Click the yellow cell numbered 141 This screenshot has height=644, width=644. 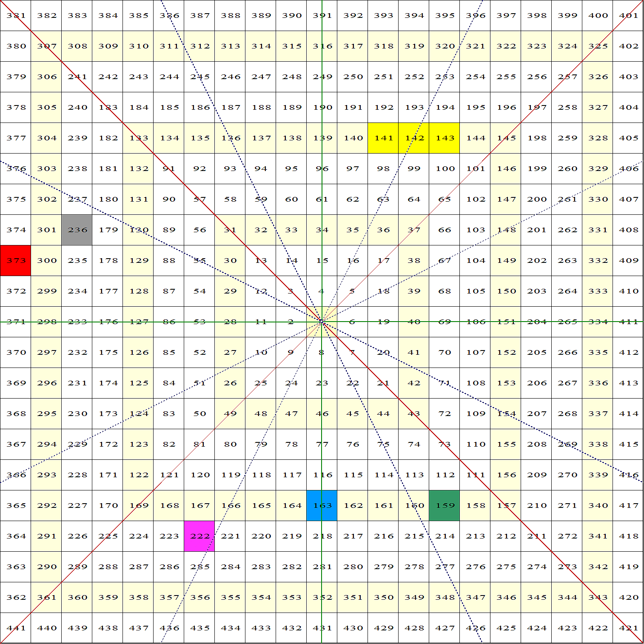(383, 138)
